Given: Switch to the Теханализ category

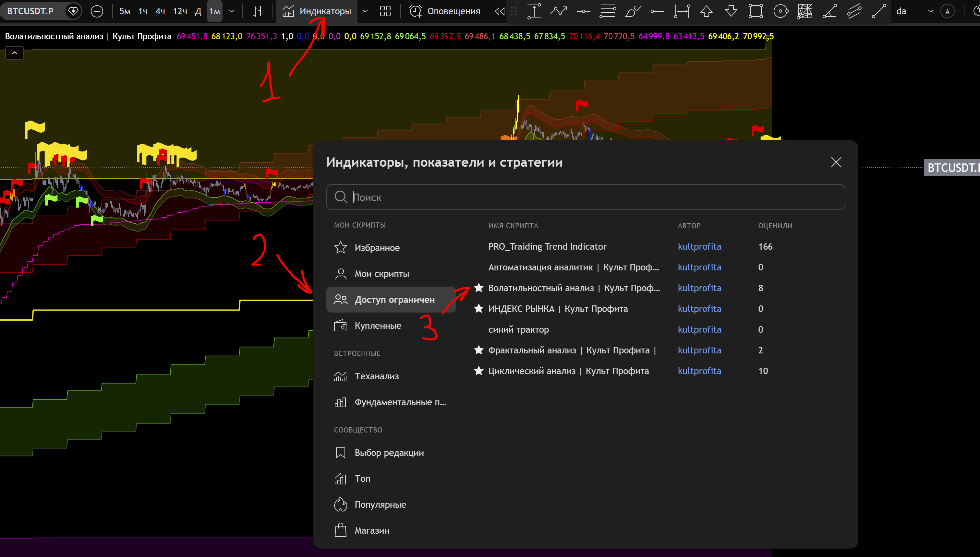Looking at the screenshot, I should point(377,376).
